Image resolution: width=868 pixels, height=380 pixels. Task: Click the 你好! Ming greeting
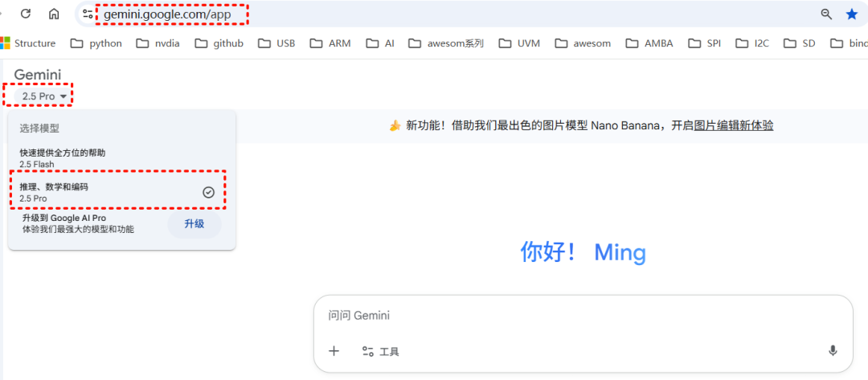tap(583, 253)
